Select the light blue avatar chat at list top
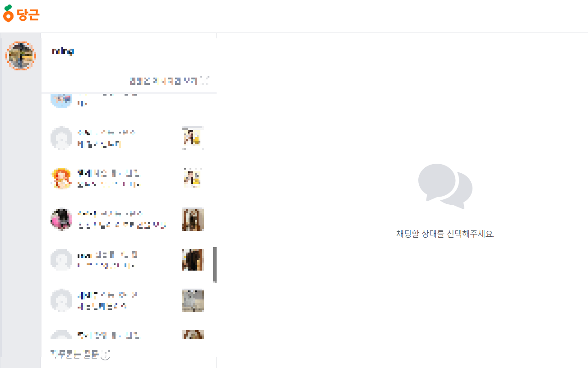 click(x=61, y=100)
